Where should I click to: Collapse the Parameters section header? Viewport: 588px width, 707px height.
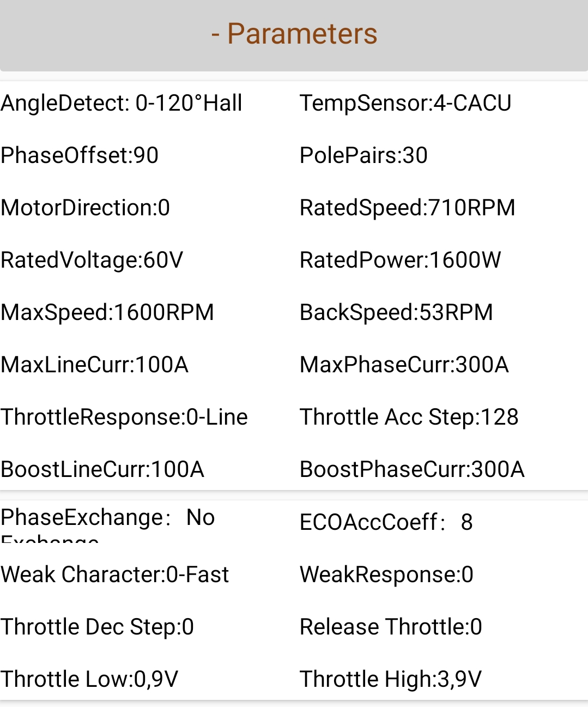tap(294, 34)
